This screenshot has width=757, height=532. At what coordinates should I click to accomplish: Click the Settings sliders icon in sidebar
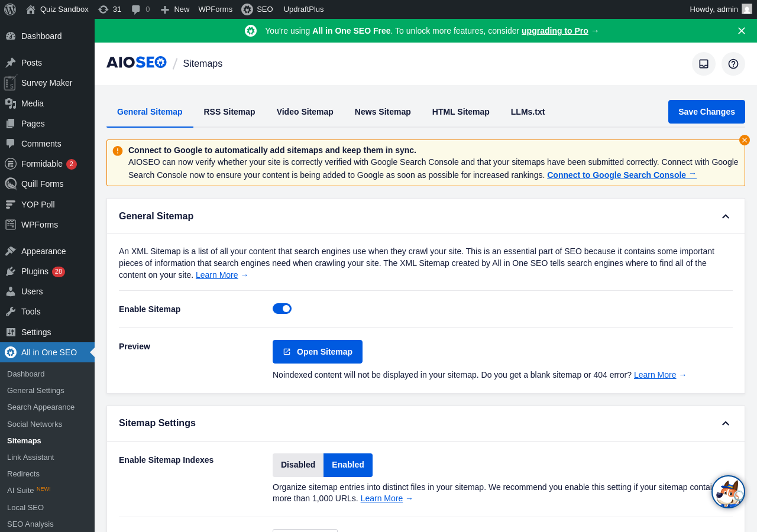tap(11, 332)
